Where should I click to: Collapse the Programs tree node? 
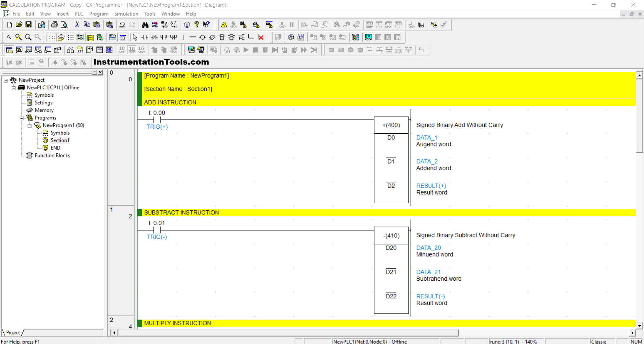point(21,118)
